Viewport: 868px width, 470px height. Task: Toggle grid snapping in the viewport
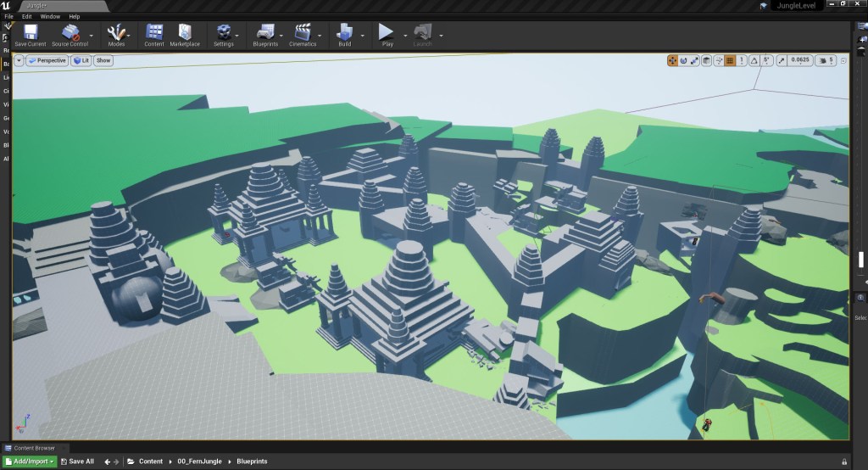click(x=730, y=60)
